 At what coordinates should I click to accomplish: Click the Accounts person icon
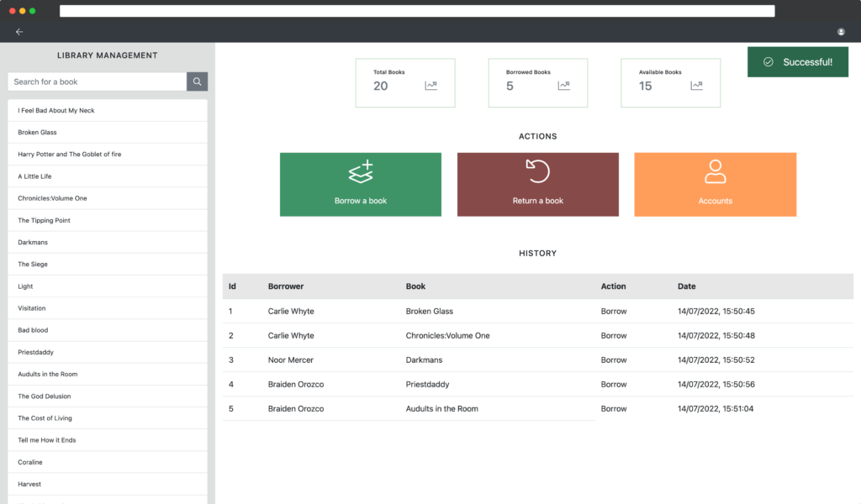[715, 171]
